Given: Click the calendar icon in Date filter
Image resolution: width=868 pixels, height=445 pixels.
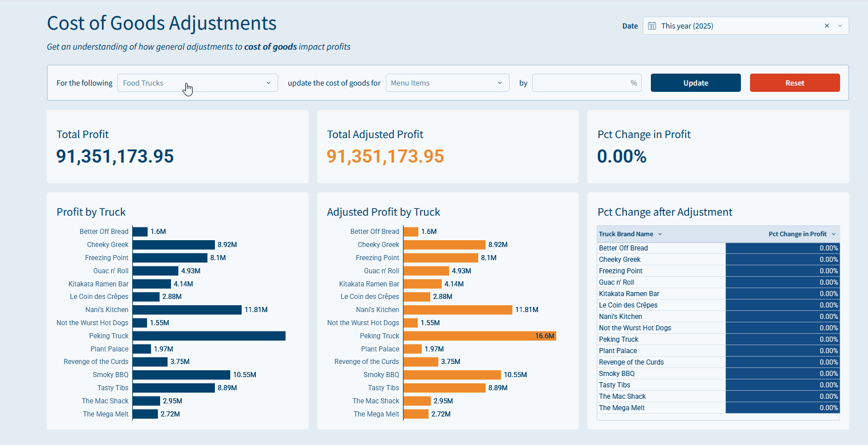Looking at the screenshot, I should [653, 26].
